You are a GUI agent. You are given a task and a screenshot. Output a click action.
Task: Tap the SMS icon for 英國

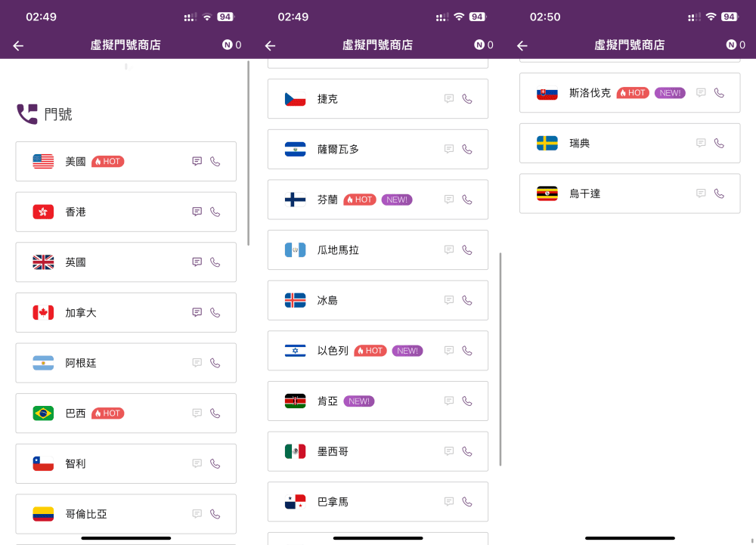click(x=197, y=262)
